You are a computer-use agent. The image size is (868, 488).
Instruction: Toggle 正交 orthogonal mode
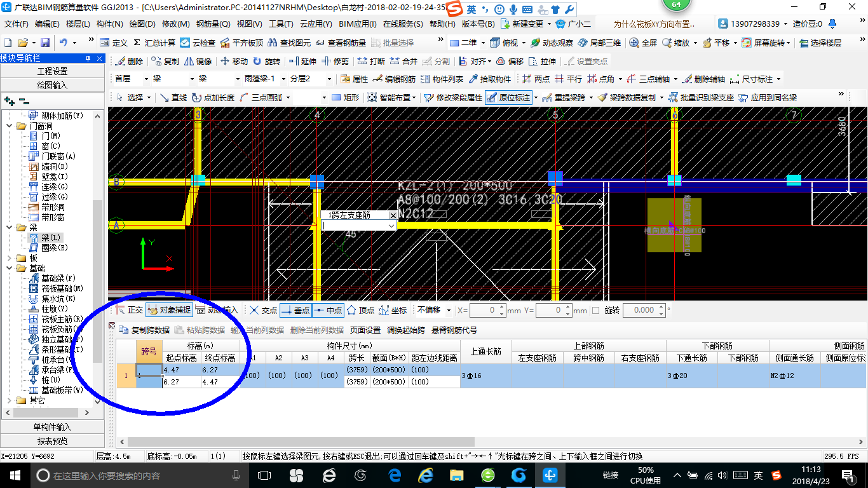pos(130,310)
